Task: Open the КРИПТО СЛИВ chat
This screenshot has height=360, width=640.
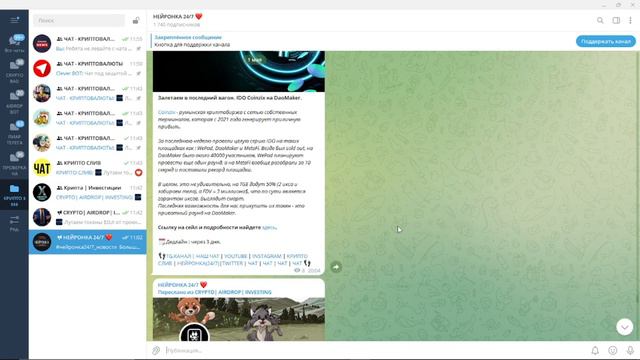Action: pyautogui.click(x=87, y=167)
